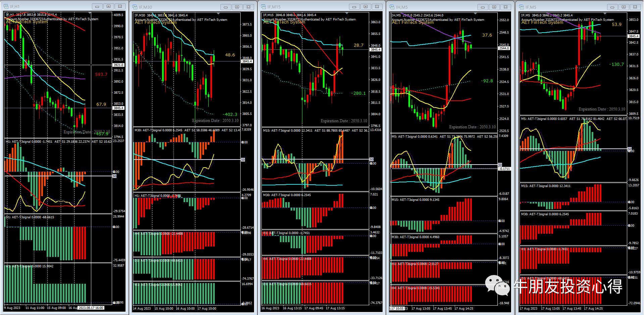The height and width of the screenshot is (315, 644).
Task: Click the chart icon in IF,M15 title bar
Action: pos(264,7)
